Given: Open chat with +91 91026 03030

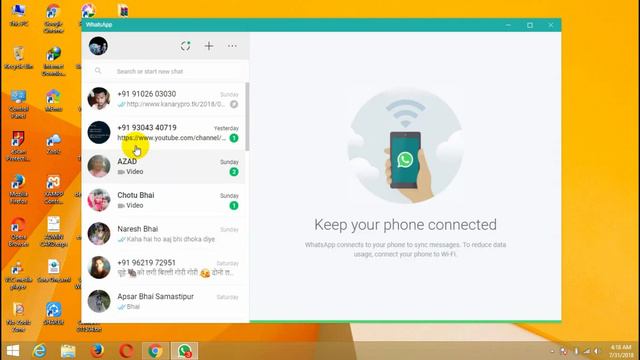Looking at the screenshot, I should point(164,98).
